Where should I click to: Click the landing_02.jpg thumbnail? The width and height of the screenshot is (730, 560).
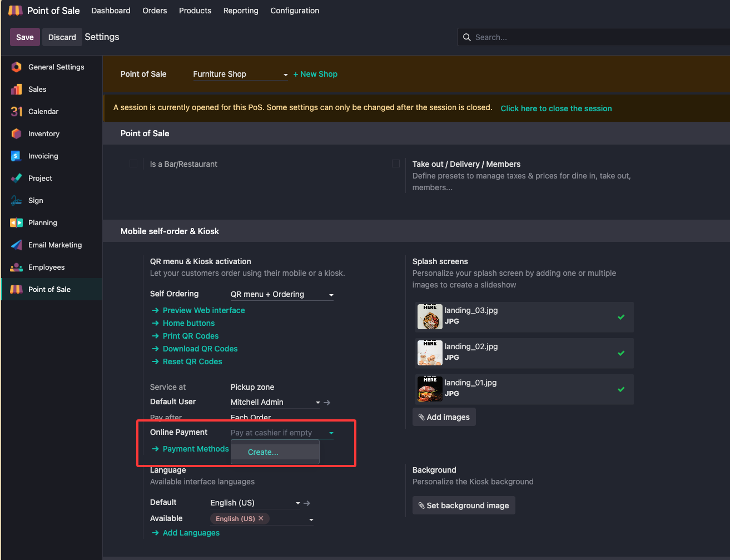430,353
